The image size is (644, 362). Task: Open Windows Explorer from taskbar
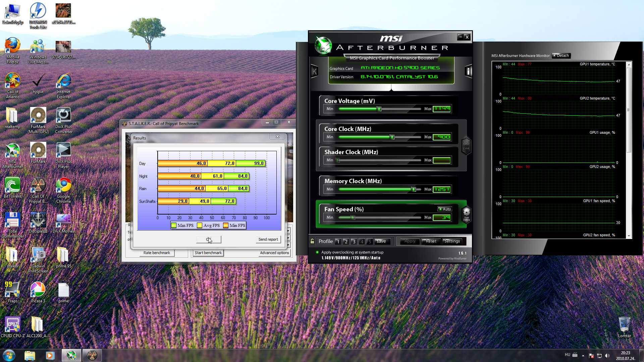30,355
